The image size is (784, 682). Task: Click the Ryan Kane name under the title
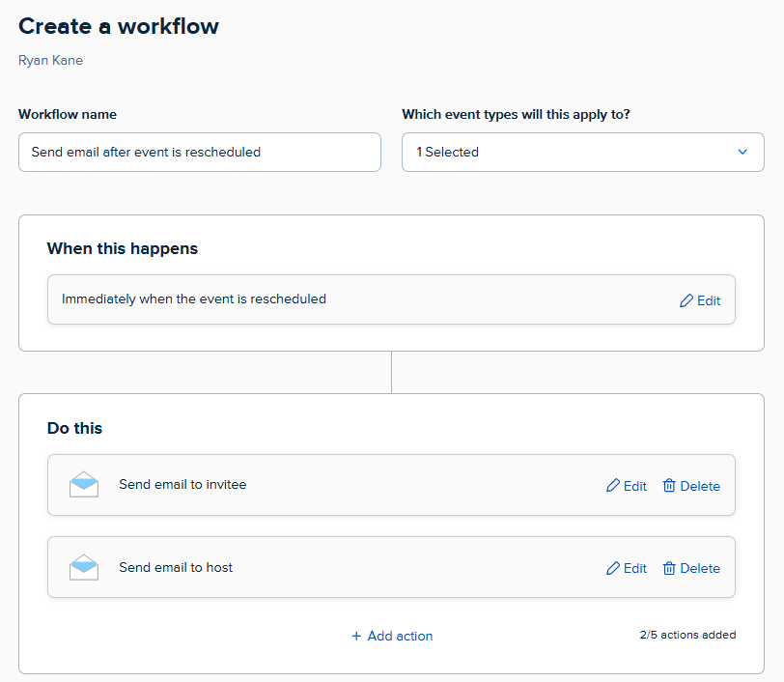(x=50, y=60)
